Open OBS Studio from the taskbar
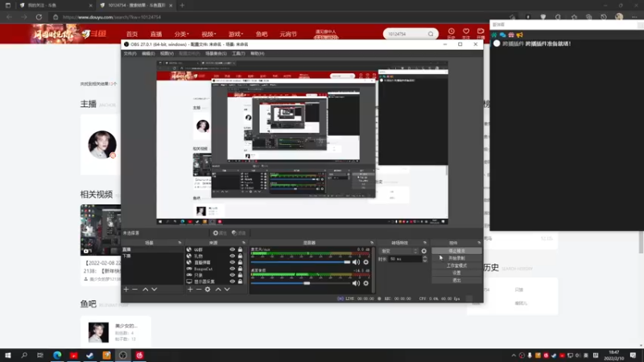Viewport: 644px width, 362px height. (123, 355)
